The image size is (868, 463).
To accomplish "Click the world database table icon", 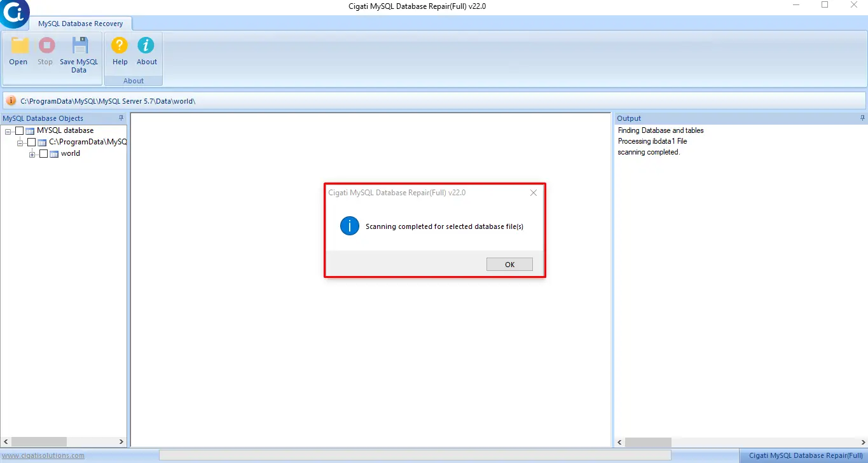I will [54, 154].
